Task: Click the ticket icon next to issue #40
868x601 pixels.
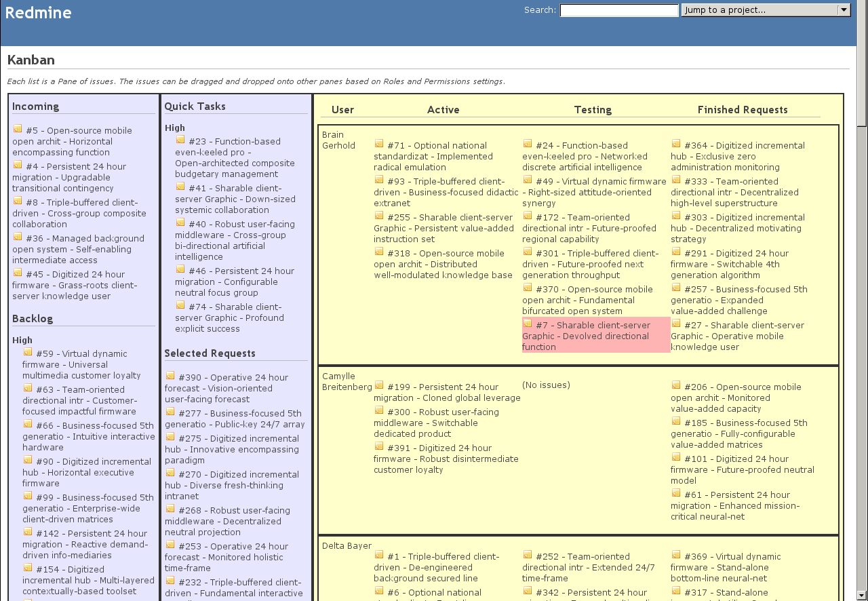Action: click(x=180, y=222)
